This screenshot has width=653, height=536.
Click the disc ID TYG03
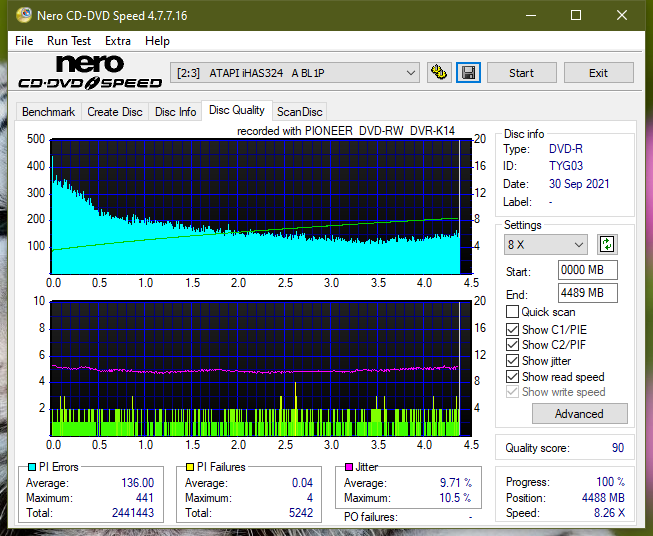pos(566,166)
